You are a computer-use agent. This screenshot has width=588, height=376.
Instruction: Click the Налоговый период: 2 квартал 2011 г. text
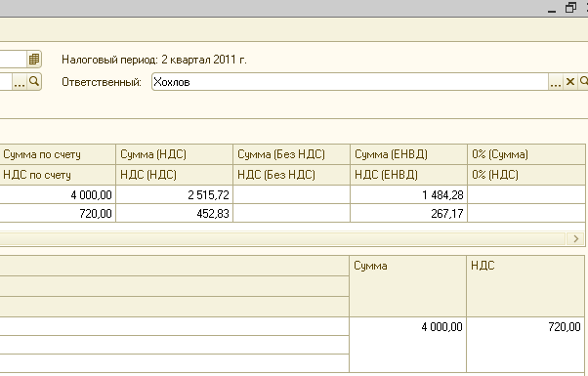coord(154,60)
